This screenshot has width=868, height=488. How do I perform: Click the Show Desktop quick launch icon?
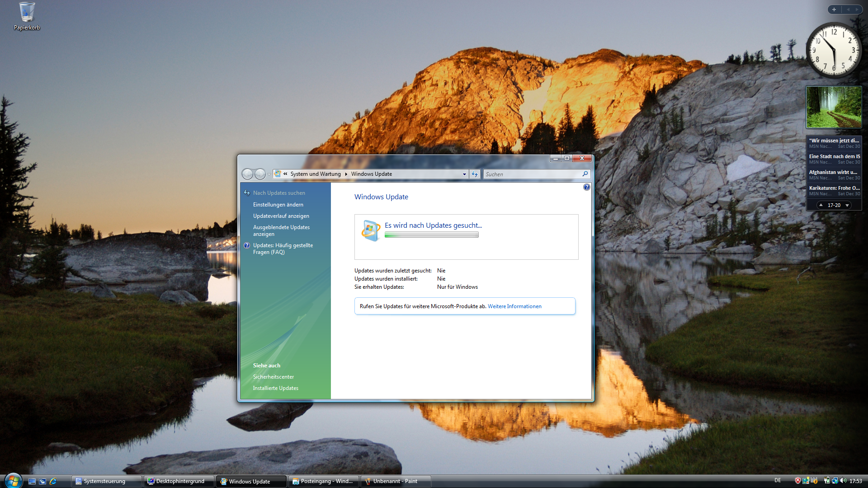click(x=32, y=481)
